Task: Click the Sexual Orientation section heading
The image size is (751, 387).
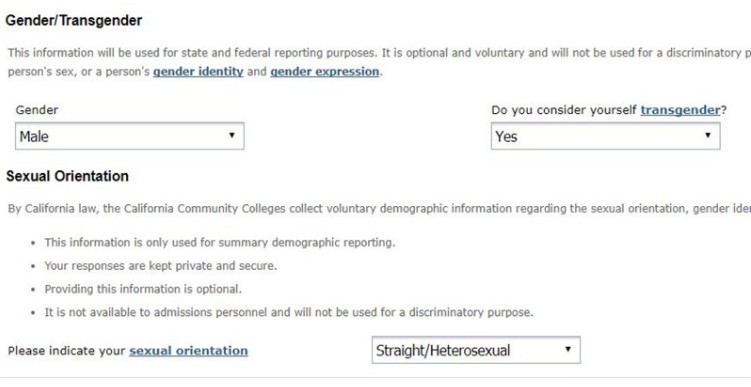Action: coord(68,176)
